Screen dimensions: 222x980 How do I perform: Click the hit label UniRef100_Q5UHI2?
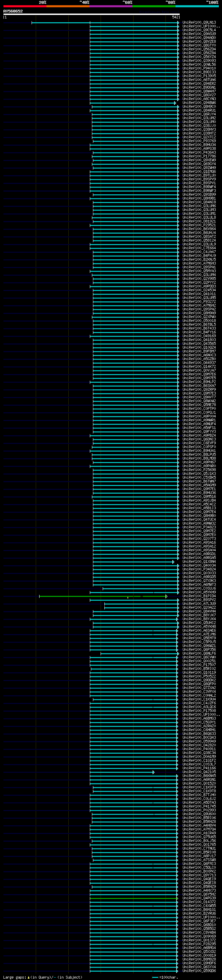[x=199, y=623]
